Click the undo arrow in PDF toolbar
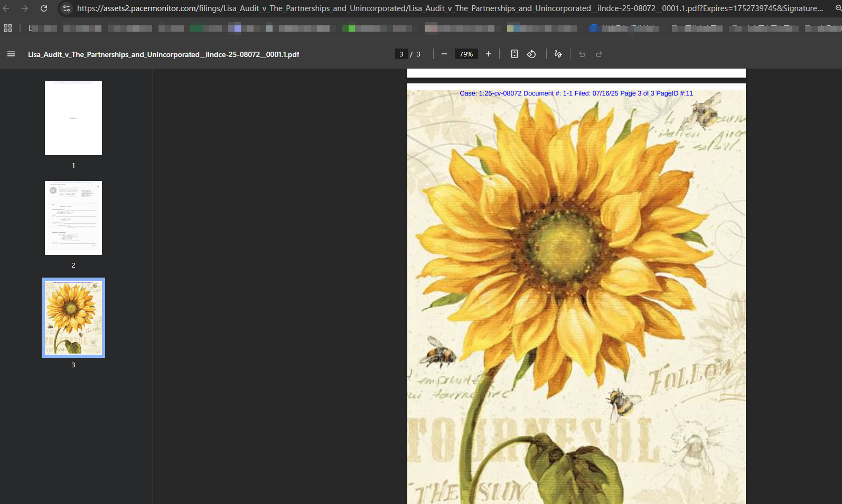Viewport: 842px width, 504px height. (x=582, y=54)
